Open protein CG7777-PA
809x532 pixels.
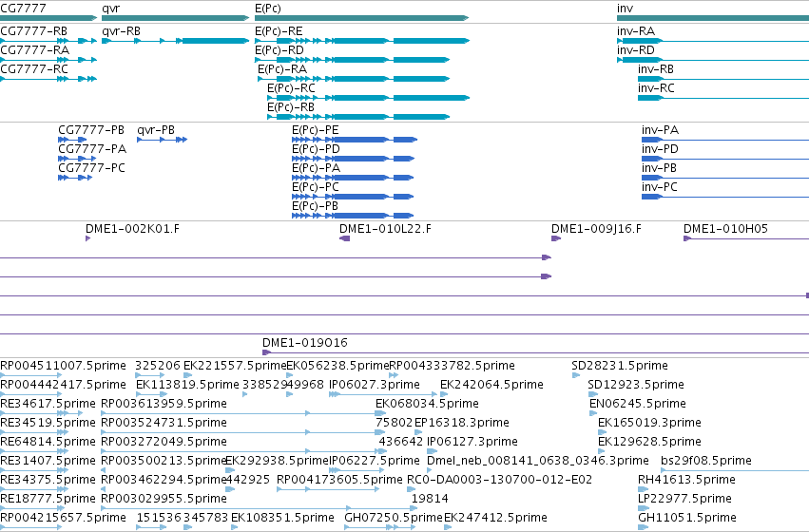[92, 149]
